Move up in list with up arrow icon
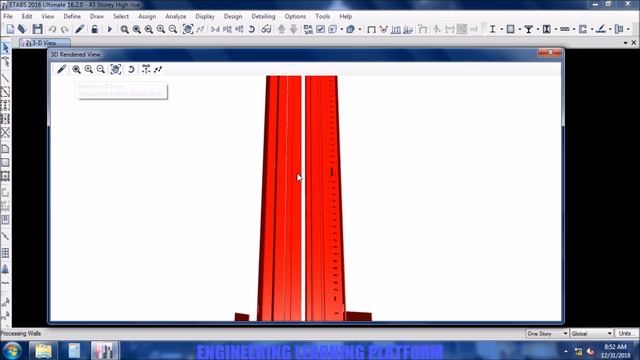Viewport: 640px width, 360px height. [282, 29]
